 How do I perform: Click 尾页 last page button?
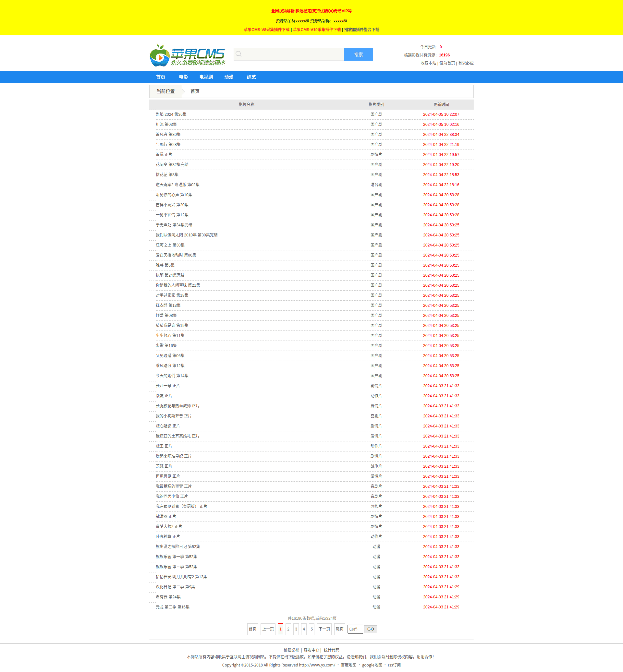point(339,629)
